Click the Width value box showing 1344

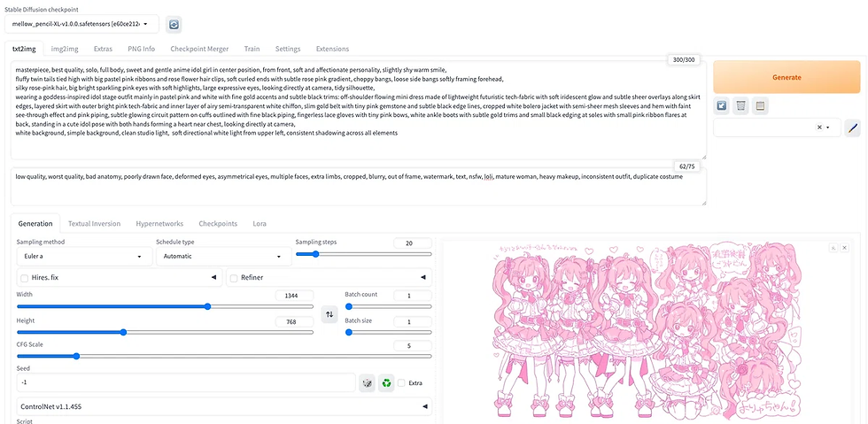pyautogui.click(x=294, y=296)
